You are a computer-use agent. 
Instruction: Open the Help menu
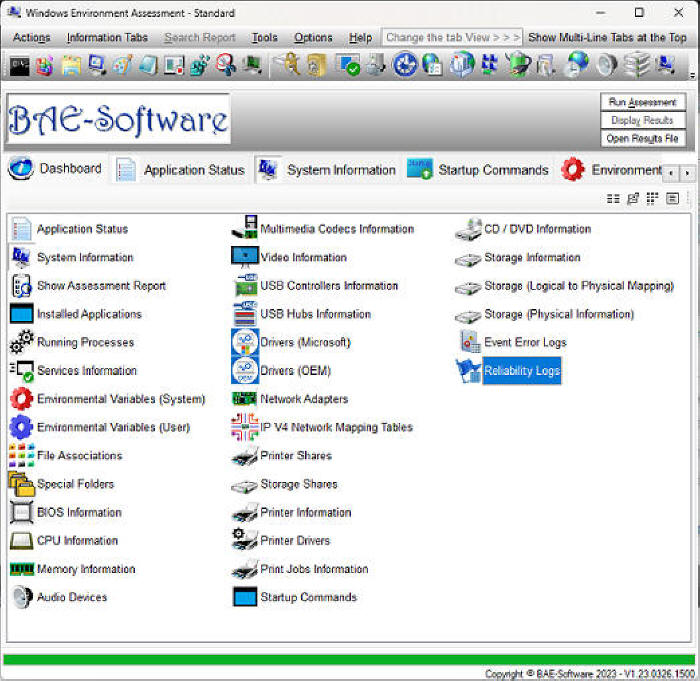[360, 38]
